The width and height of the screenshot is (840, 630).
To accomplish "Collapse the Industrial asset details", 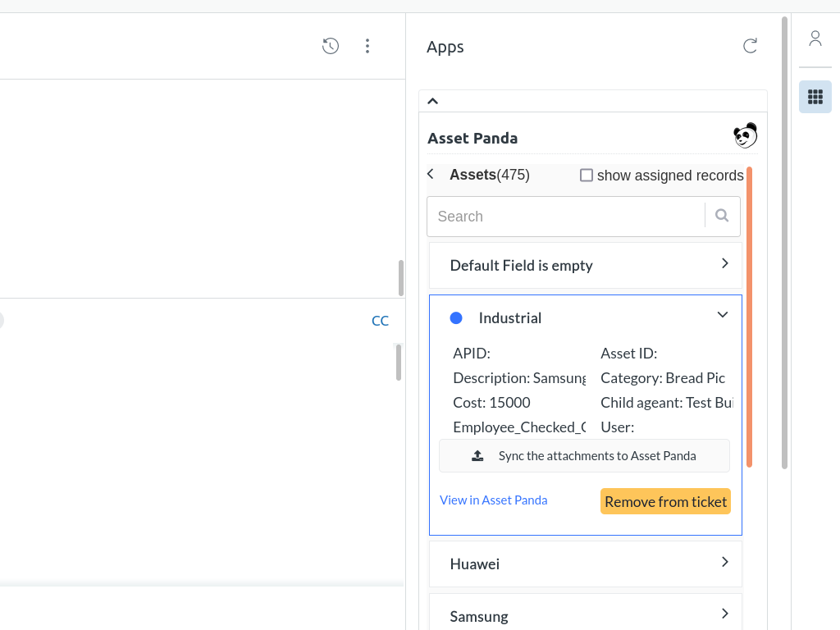I will pyautogui.click(x=723, y=314).
